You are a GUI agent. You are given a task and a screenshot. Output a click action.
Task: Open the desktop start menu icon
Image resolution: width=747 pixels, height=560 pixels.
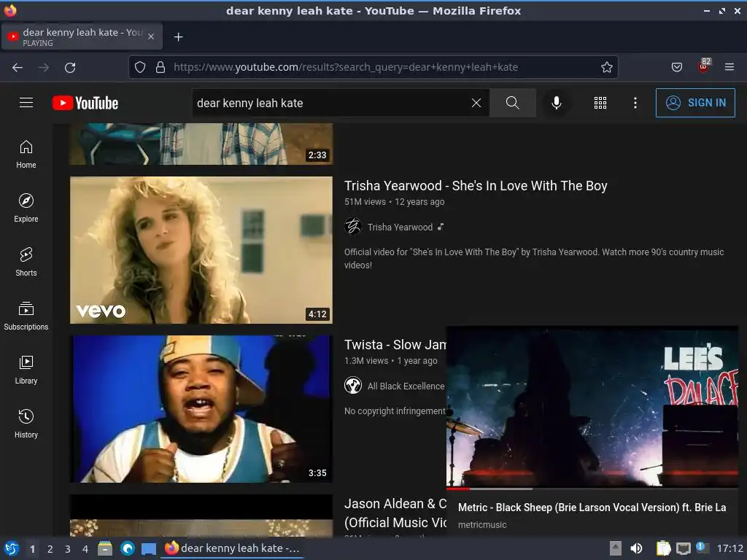12,548
